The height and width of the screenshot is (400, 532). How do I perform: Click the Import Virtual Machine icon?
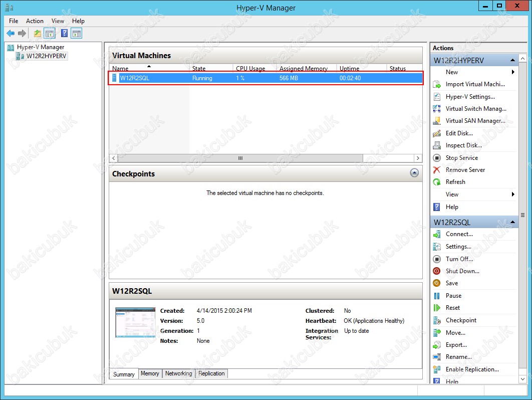point(437,84)
